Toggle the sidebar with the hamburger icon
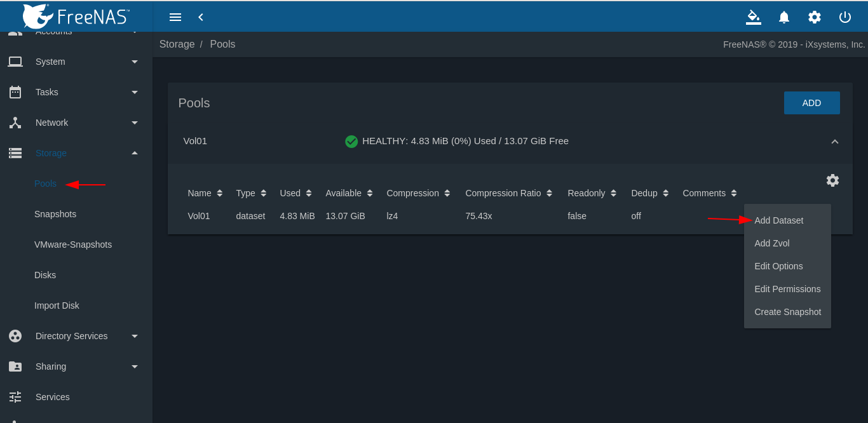This screenshot has width=868, height=423. (x=175, y=17)
